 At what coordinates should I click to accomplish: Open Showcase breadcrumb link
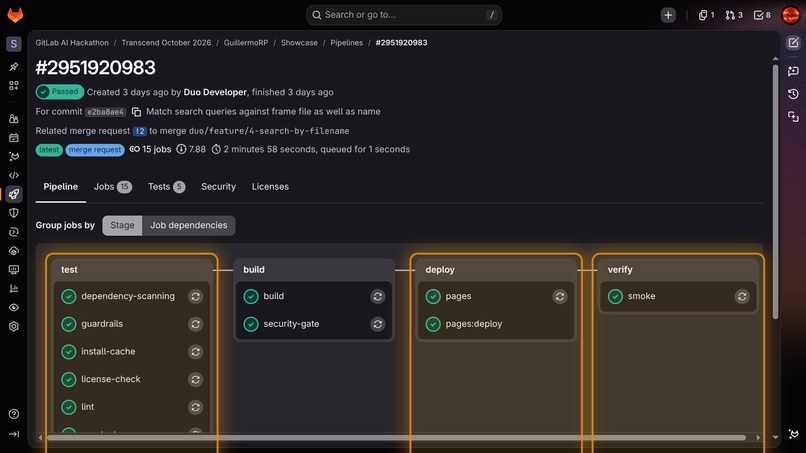pos(299,43)
